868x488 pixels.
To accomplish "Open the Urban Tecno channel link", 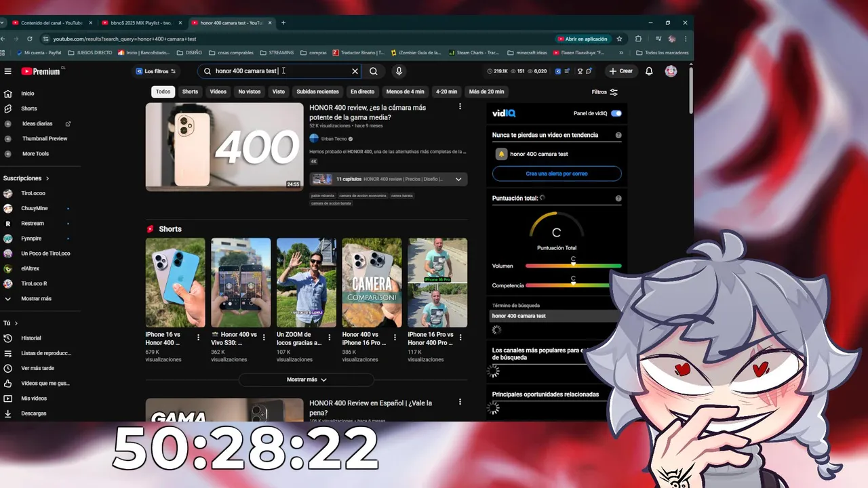I will point(334,138).
